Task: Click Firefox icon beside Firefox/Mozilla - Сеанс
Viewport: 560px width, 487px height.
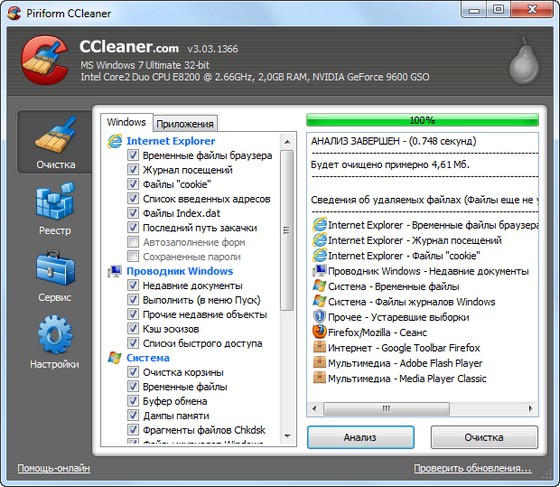Action: [319, 332]
